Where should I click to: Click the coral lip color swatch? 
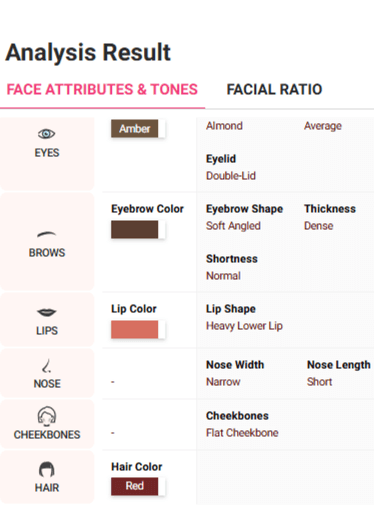pyautogui.click(x=135, y=329)
